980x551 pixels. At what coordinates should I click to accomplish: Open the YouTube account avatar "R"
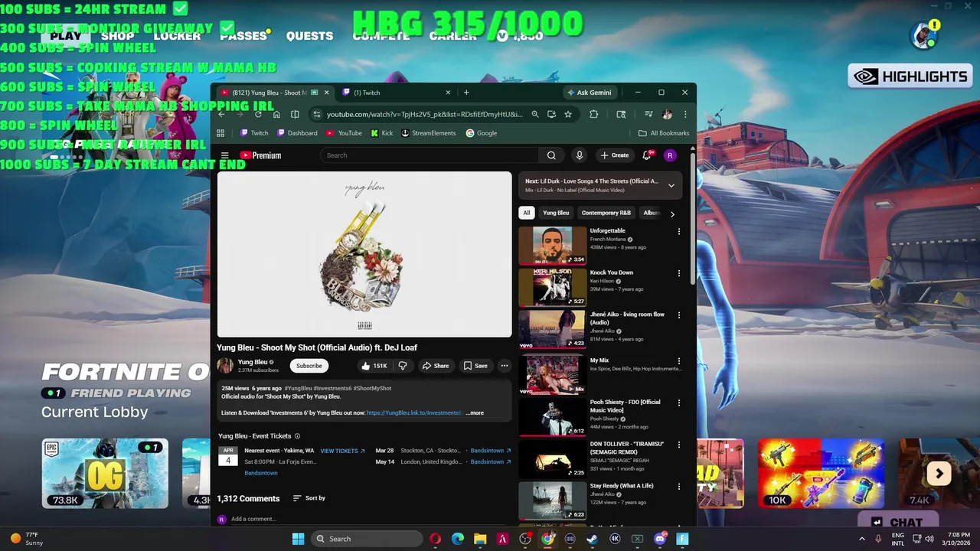[670, 155]
